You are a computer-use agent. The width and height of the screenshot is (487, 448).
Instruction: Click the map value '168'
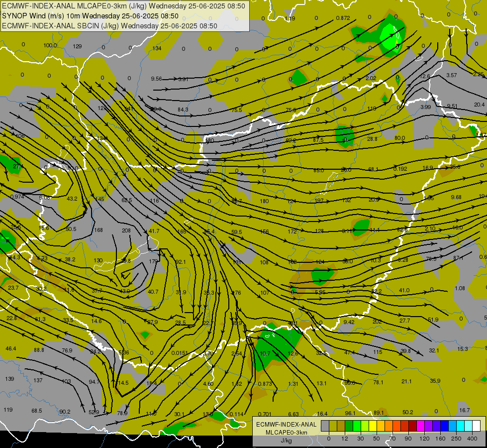click(x=98, y=230)
